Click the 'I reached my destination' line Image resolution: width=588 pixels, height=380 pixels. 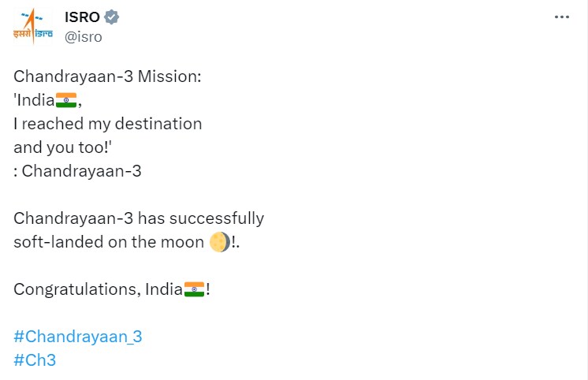pos(108,124)
